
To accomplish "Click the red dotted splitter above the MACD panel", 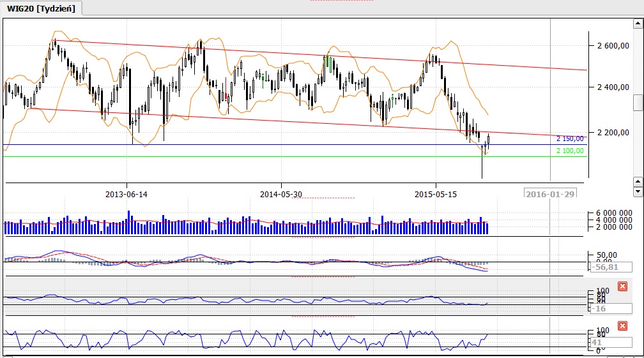I will point(323,237).
